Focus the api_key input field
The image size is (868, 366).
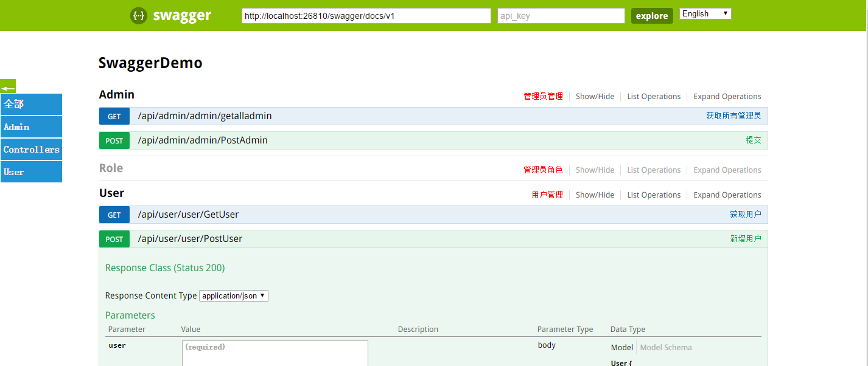tap(561, 16)
